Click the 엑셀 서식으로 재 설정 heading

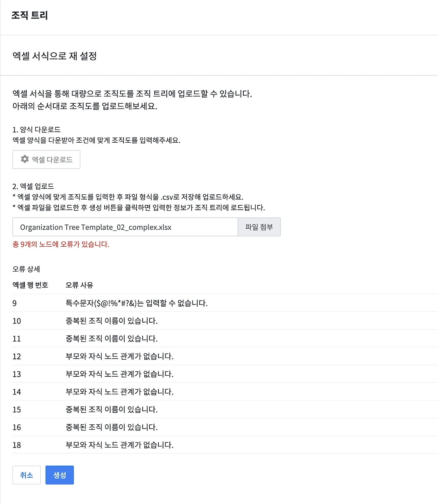pos(55,56)
